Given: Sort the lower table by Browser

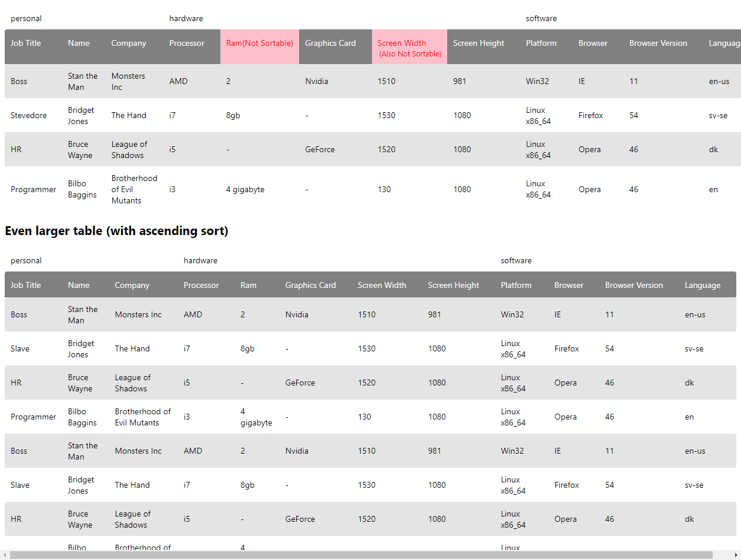Looking at the screenshot, I should pos(569,286).
